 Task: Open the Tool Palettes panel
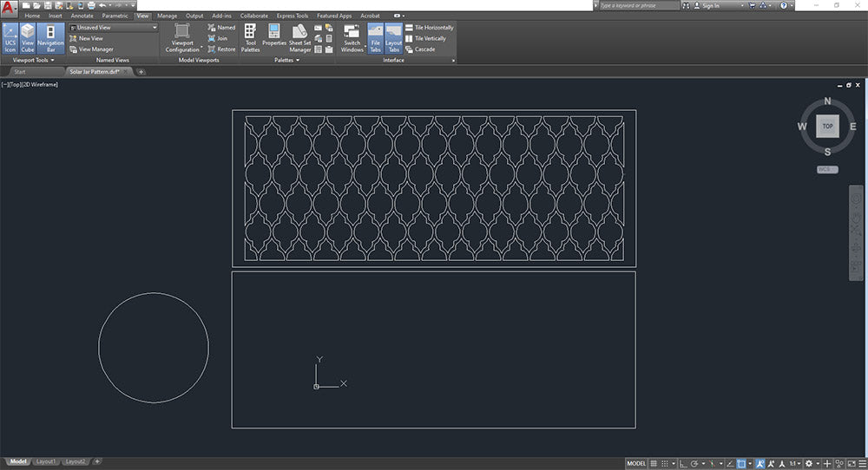click(250, 36)
